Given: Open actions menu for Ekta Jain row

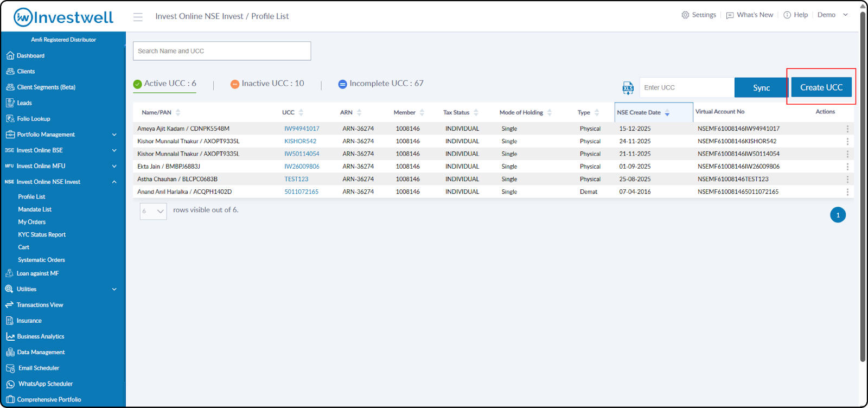Looking at the screenshot, I should [847, 167].
